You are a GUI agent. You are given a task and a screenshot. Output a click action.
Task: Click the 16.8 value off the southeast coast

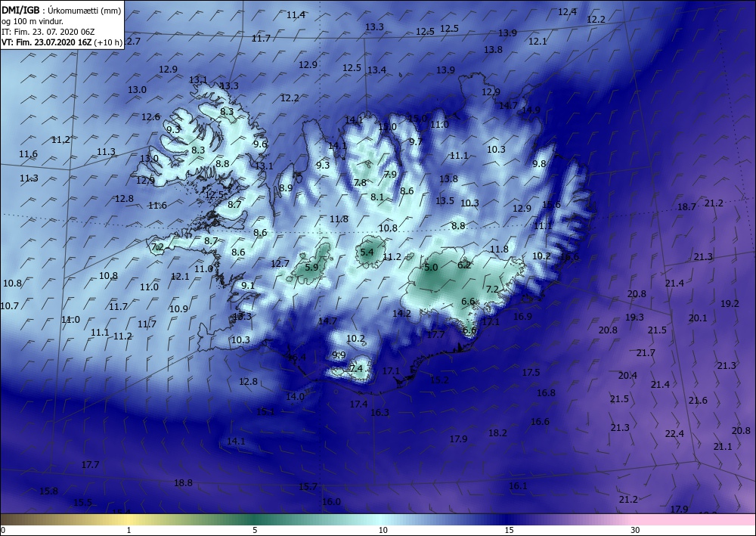546,392
